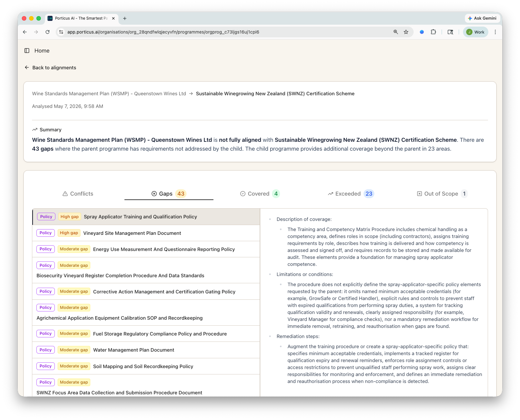
Task: Click the circled X icon on Gaps tab
Action: (x=154, y=194)
